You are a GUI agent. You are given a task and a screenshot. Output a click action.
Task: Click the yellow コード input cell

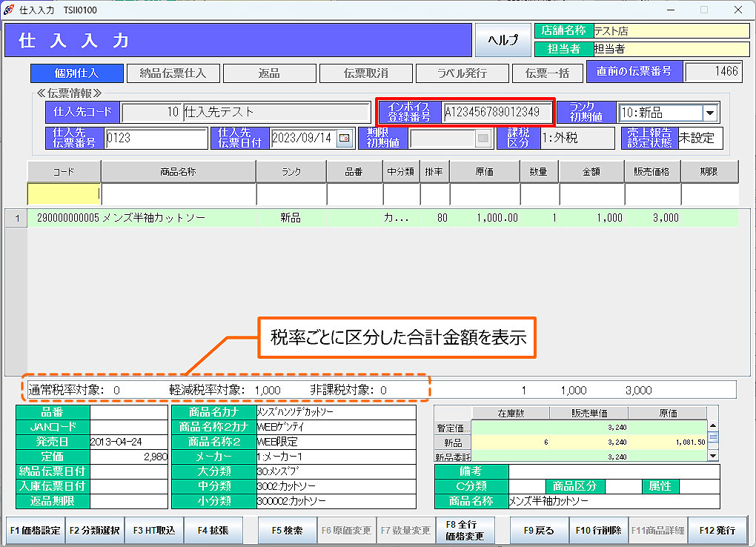pos(64,193)
